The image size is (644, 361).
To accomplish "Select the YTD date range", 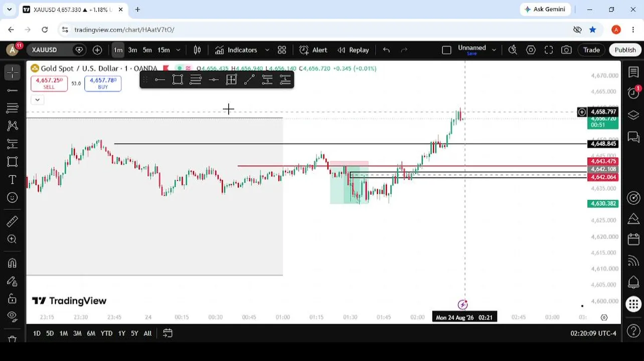I will [106, 333].
